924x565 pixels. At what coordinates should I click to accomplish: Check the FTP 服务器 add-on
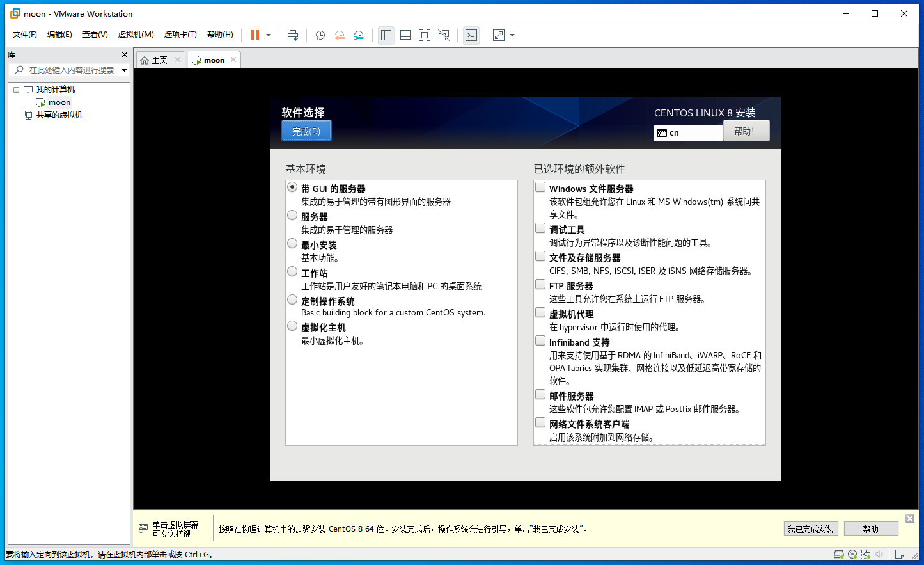[x=540, y=285]
